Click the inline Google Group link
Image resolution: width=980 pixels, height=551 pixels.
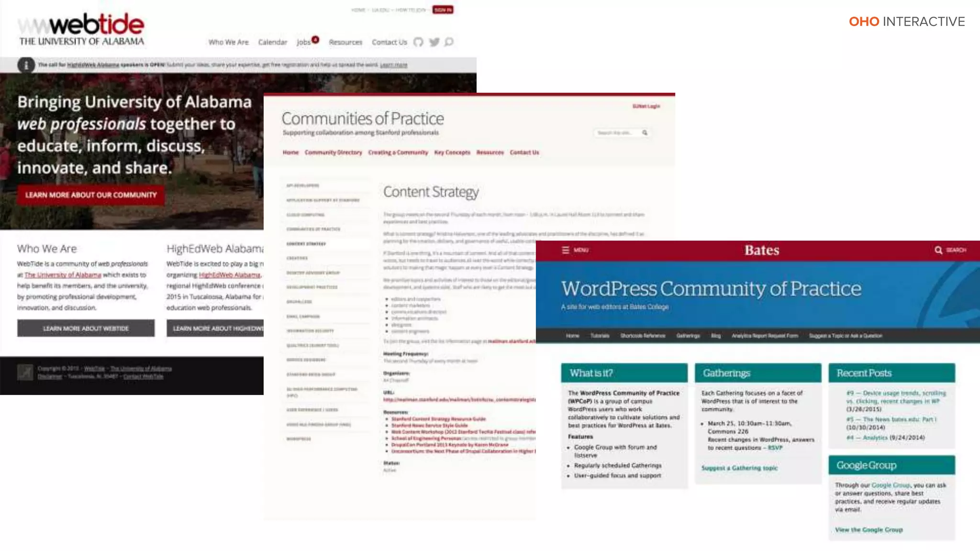891,485
